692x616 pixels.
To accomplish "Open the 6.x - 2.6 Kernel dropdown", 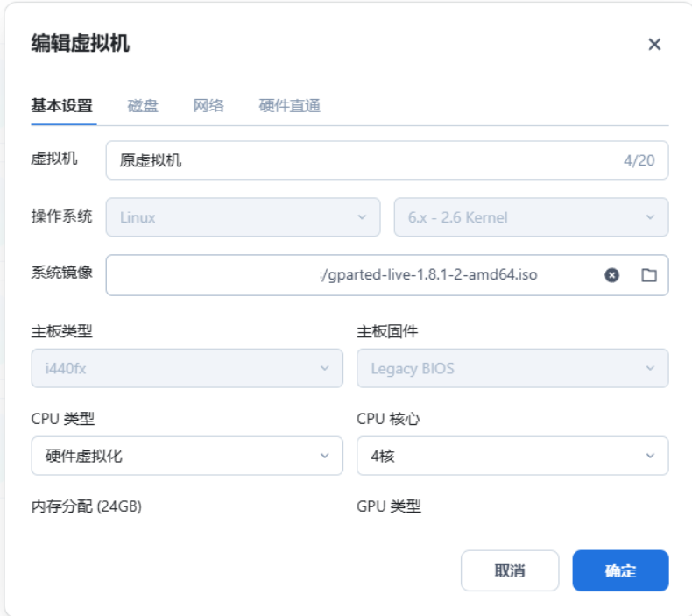I will tap(531, 217).
